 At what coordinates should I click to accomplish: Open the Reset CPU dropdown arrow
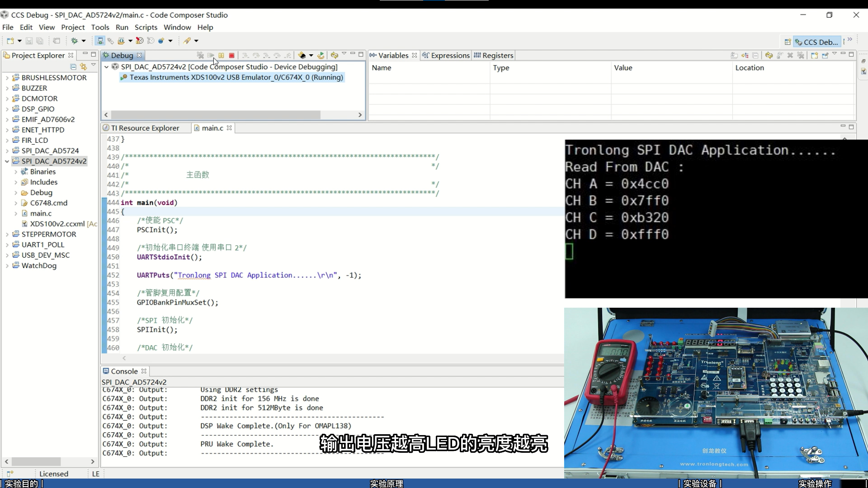(311, 55)
